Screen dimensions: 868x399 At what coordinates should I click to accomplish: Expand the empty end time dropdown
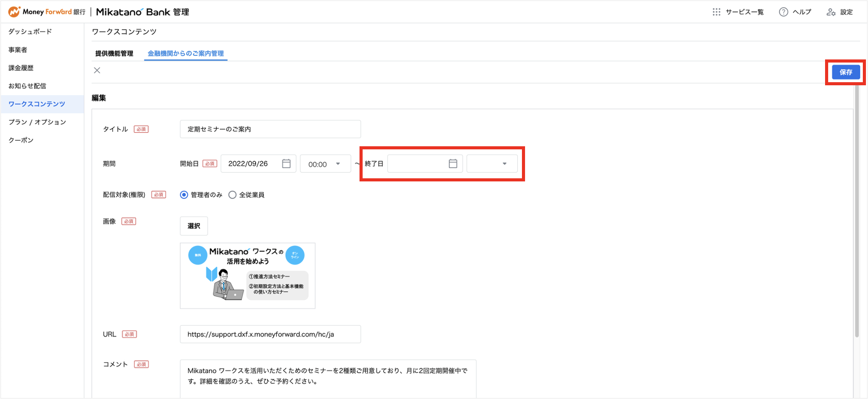click(x=492, y=164)
